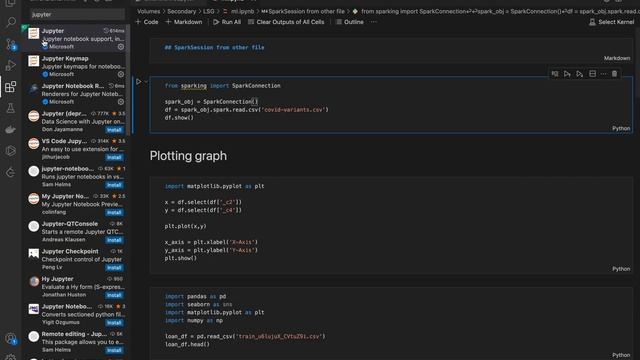Click the loan_df.head() code line
This screenshot has height=360, width=640.
tap(187, 344)
